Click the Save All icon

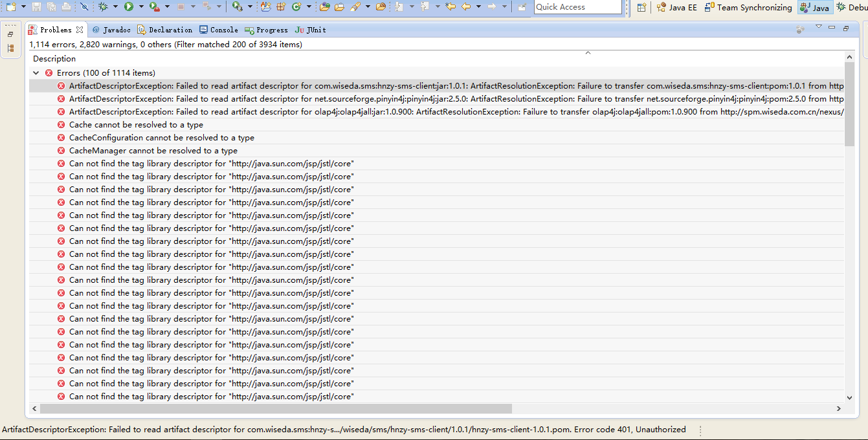point(51,6)
